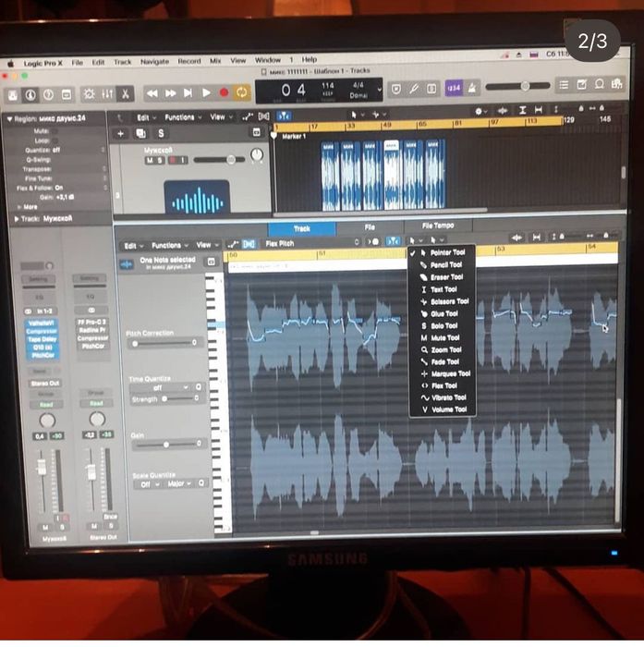Open Quick Help question mark button
Screen dimensions: 644x647
tap(48, 95)
